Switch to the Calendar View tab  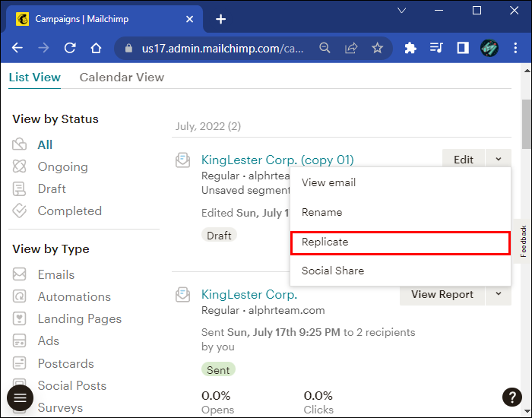coord(122,77)
